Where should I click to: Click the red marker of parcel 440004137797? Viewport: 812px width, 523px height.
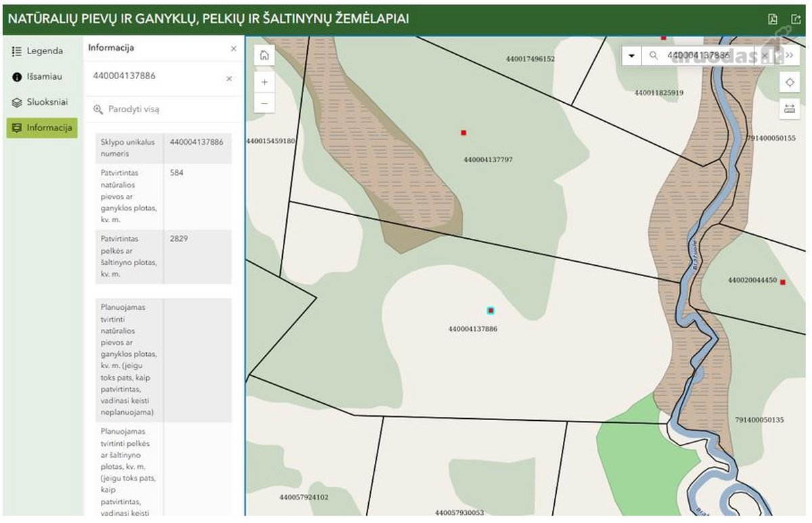[464, 133]
